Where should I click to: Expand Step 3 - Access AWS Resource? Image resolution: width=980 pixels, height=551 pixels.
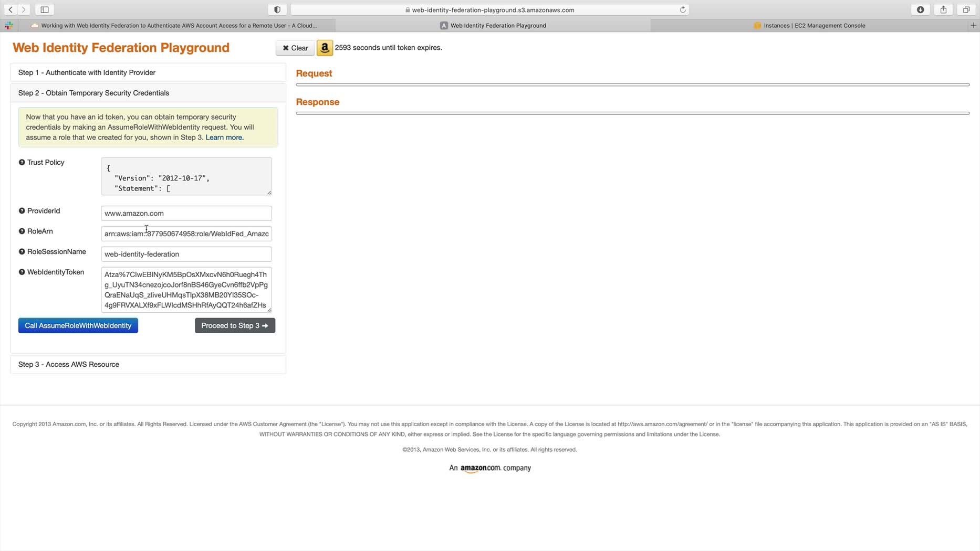tap(148, 364)
